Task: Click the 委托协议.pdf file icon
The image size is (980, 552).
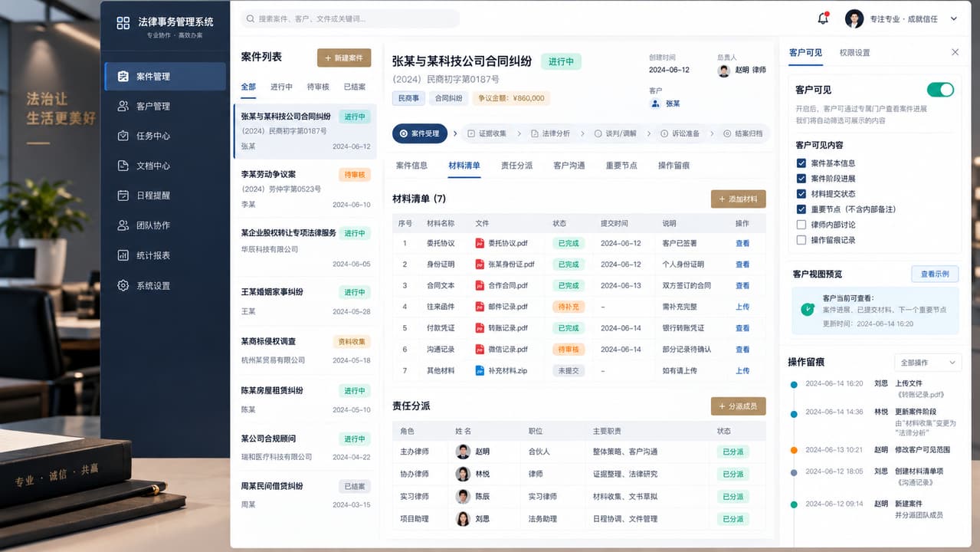Action: point(480,243)
